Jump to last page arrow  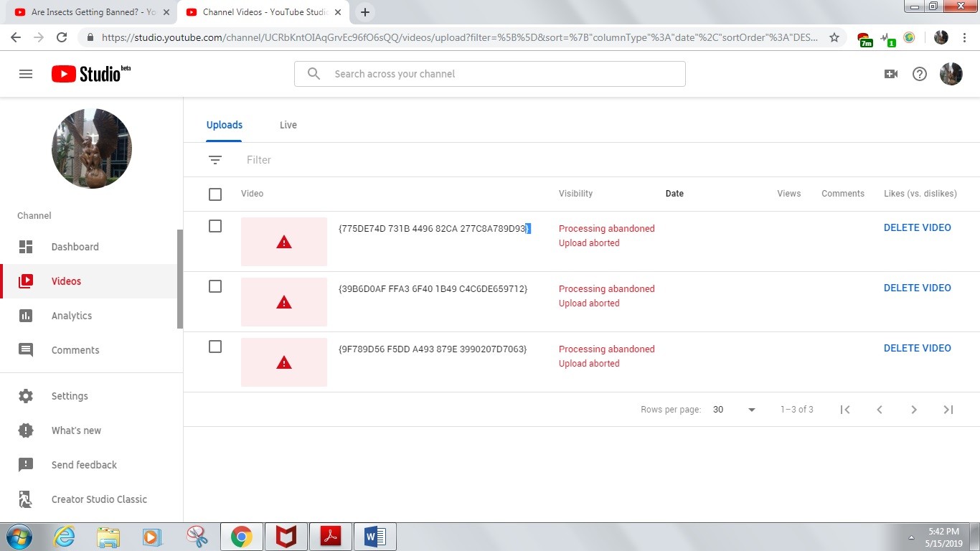[x=948, y=410]
